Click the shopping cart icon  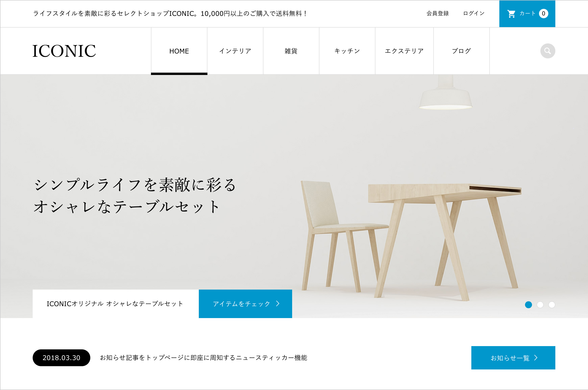(511, 14)
